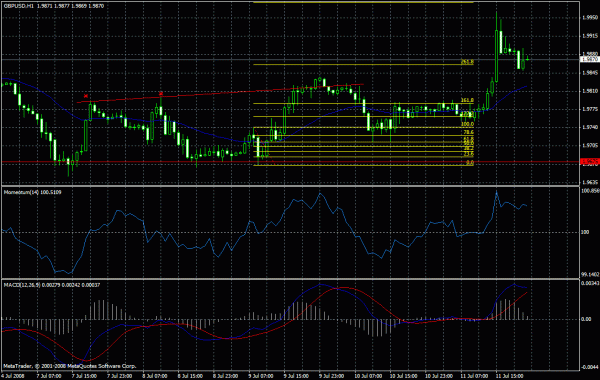Click the 1.9810 price scale label
The image size is (600, 380).
click(x=590, y=91)
